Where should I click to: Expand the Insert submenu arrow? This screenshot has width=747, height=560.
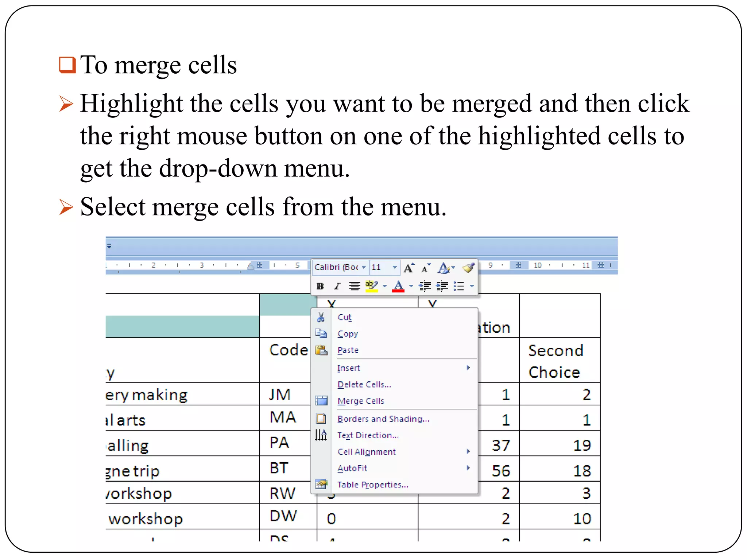pos(468,367)
